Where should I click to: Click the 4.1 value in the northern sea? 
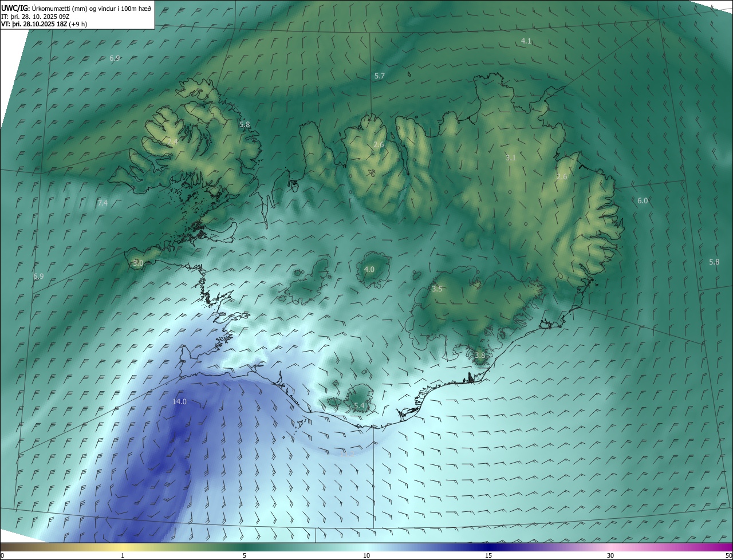[526, 41]
